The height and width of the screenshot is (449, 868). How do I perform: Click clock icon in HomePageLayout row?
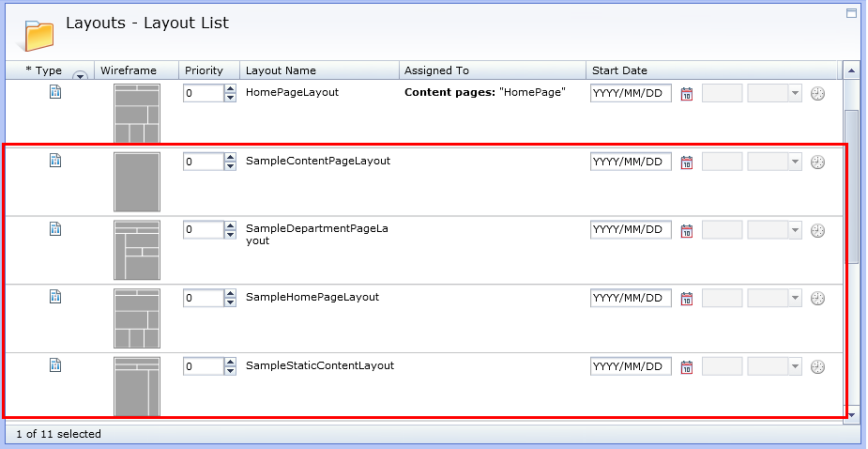[817, 94]
